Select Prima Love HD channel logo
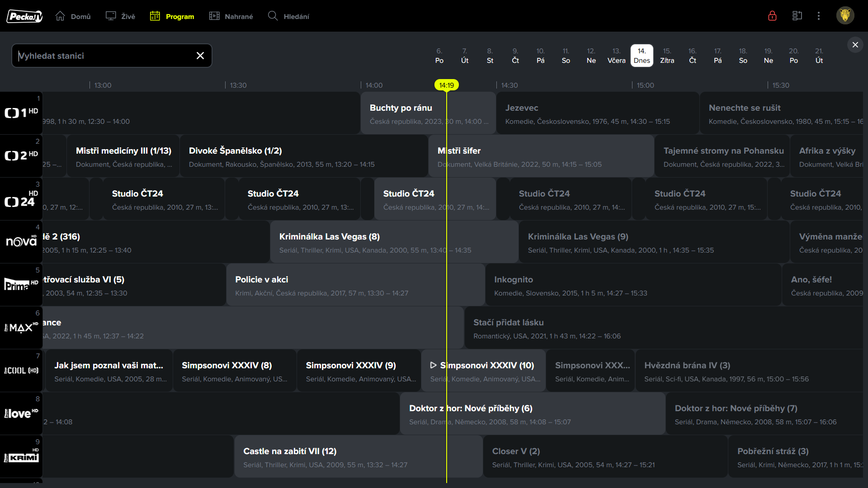The width and height of the screenshot is (868, 488). [x=21, y=413]
